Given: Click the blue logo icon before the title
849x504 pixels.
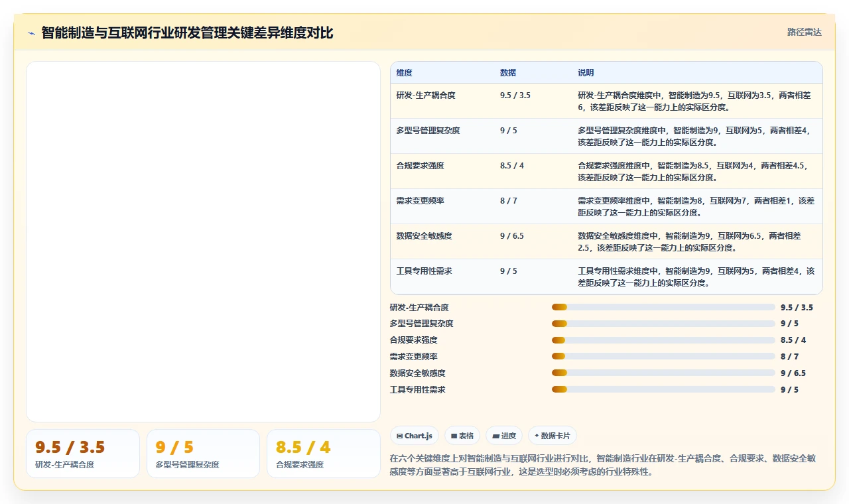Looking at the screenshot, I should click(x=32, y=33).
